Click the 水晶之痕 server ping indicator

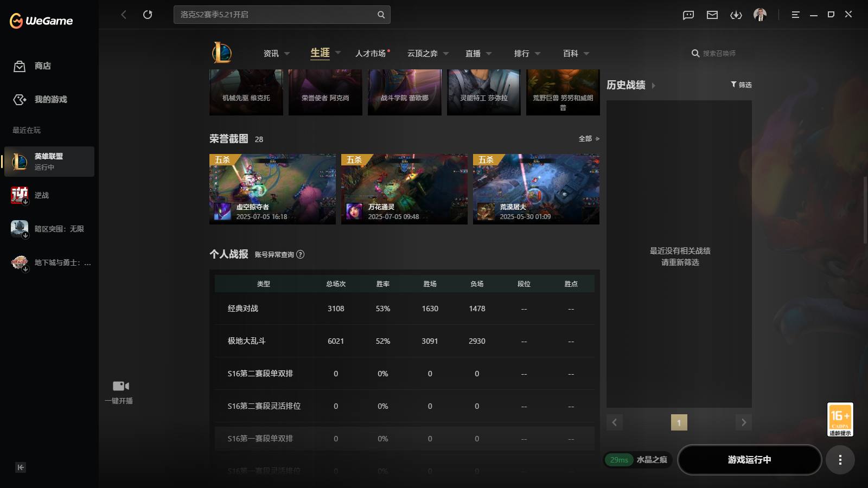click(637, 460)
